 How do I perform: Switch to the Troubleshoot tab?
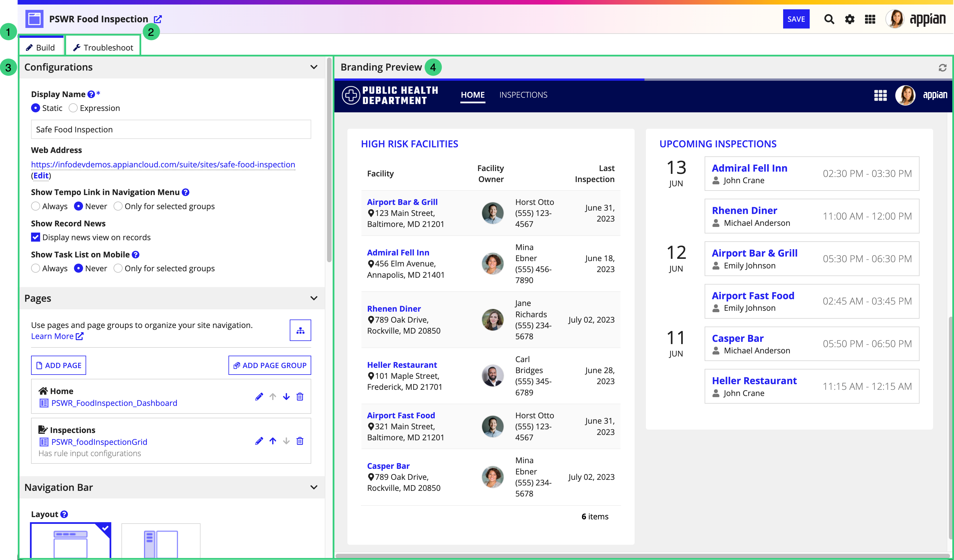tap(103, 47)
